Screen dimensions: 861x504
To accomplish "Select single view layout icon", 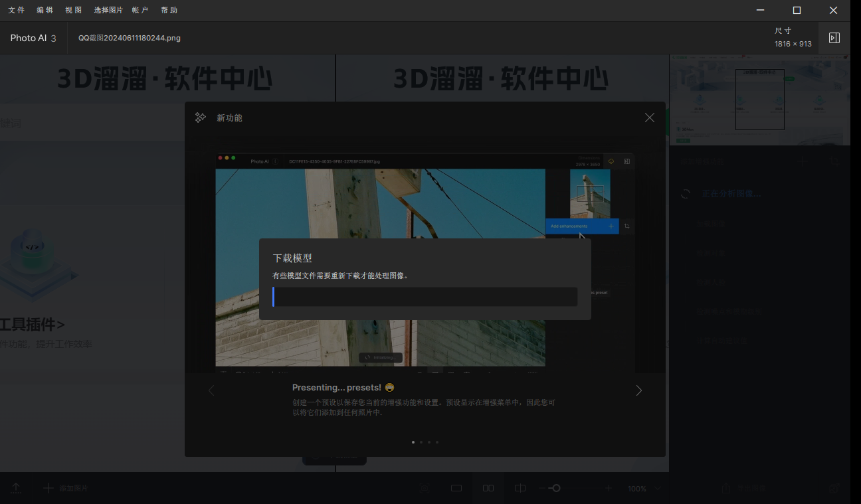I will coord(456,488).
